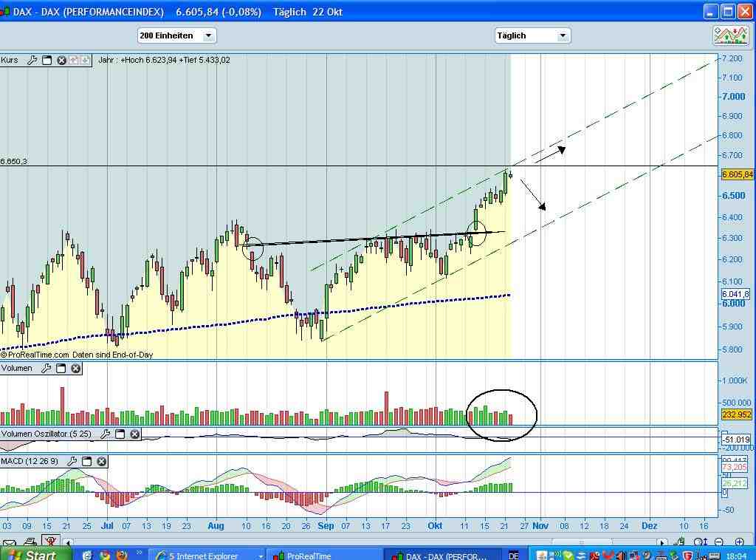Move Kurs panel down arrow

85,61
